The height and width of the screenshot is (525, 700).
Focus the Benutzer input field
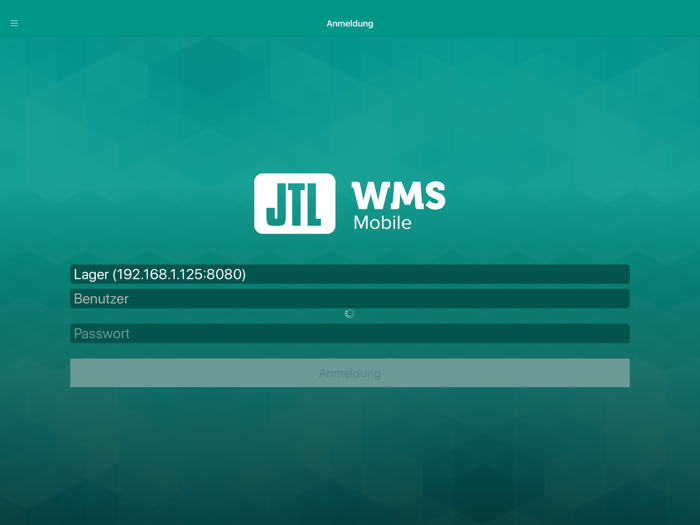pyautogui.click(x=350, y=299)
